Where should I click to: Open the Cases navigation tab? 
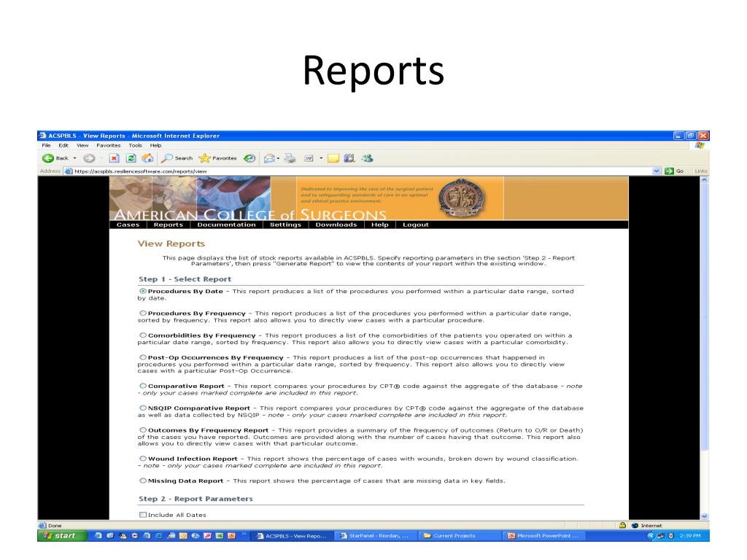[x=128, y=225]
